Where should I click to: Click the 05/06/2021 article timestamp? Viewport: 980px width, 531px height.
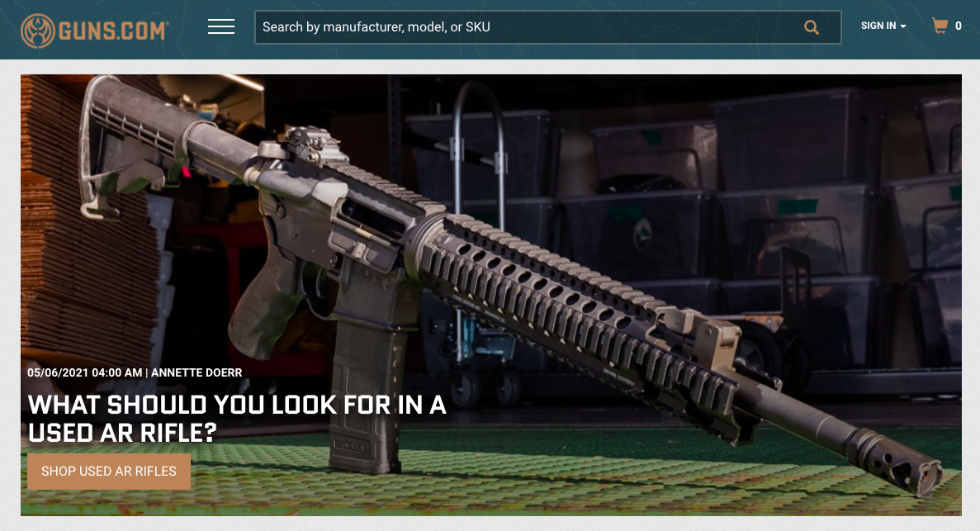click(x=84, y=373)
